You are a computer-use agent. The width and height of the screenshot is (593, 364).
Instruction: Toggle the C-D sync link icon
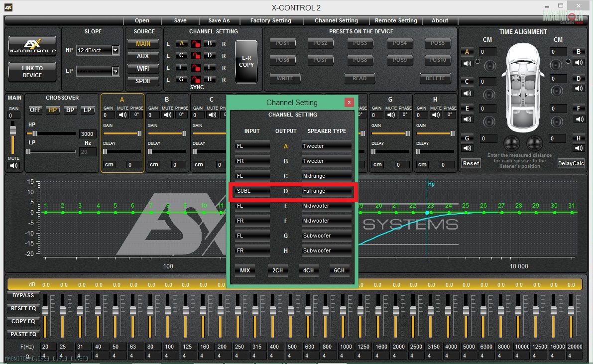tap(196, 56)
